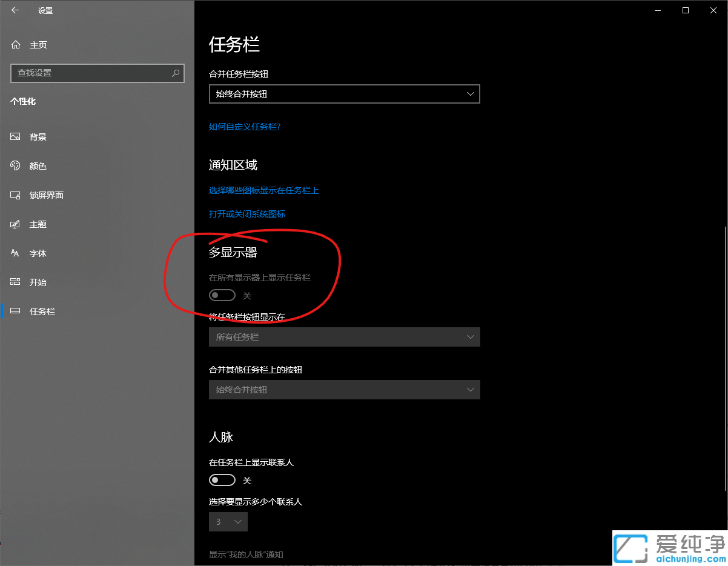Screen dimensions: 728x566
Task: Click the 查找设置 search box
Action: tap(97, 73)
